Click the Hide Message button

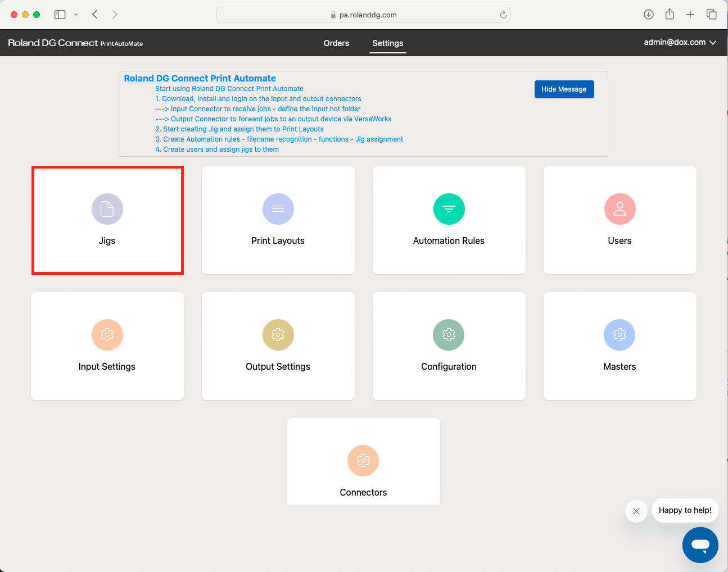coord(564,89)
